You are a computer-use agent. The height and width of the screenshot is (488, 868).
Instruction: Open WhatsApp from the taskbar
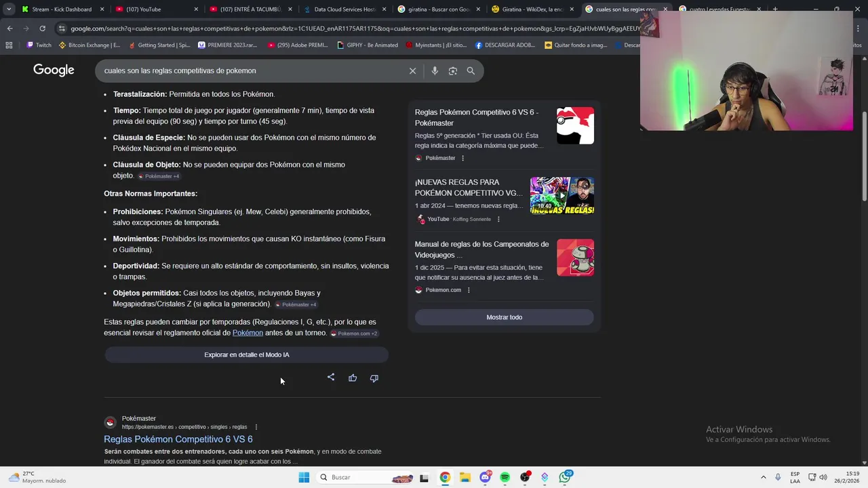566,477
